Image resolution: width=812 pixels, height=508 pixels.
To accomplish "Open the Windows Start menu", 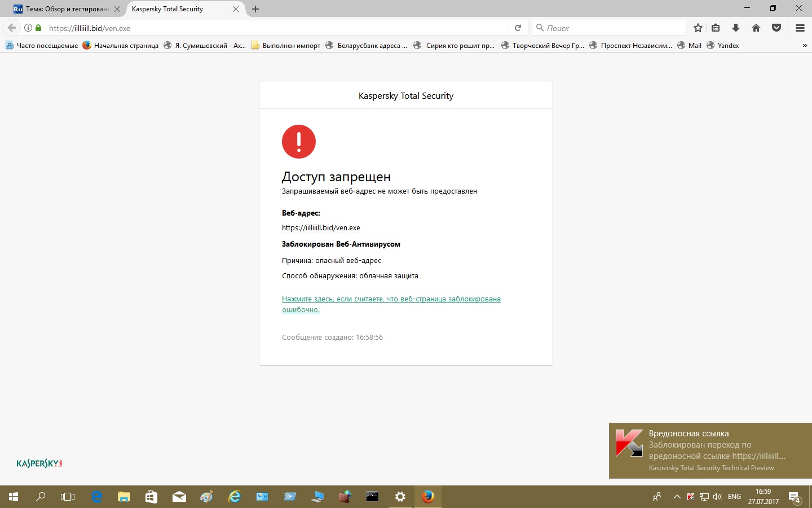I will point(14,497).
